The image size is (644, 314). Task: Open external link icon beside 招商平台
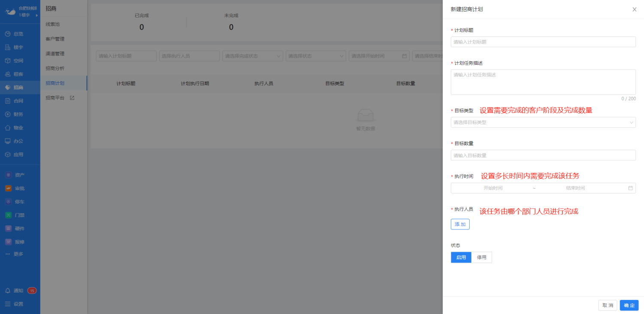point(72,98)
